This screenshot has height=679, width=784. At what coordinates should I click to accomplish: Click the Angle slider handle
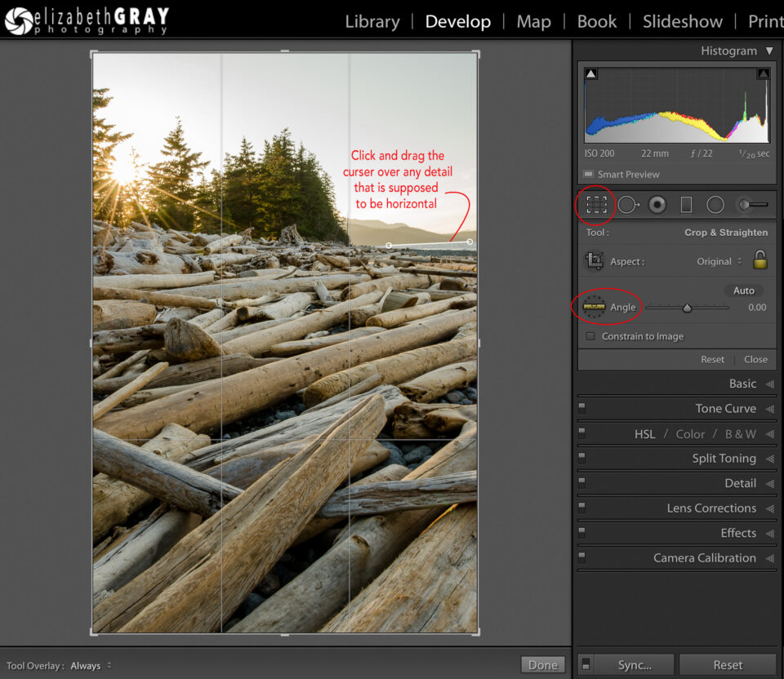pyautogui.click(x=687, y=308)
